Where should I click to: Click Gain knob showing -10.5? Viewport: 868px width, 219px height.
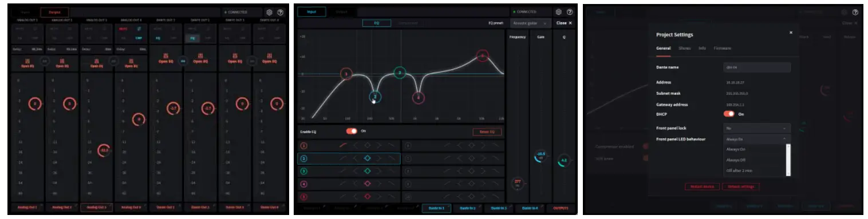pos(540,156)
